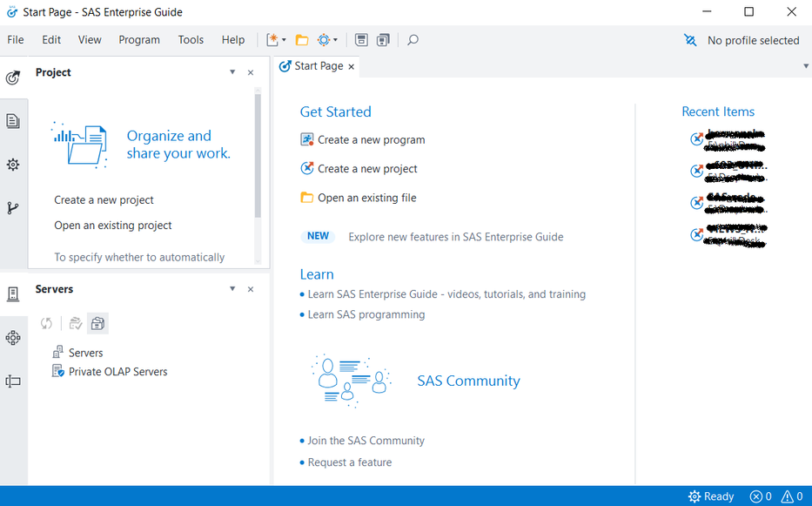Viewport: 812px width, 506px height.
Task: Click the Save icon in toolbar
Action: (361, 40)
